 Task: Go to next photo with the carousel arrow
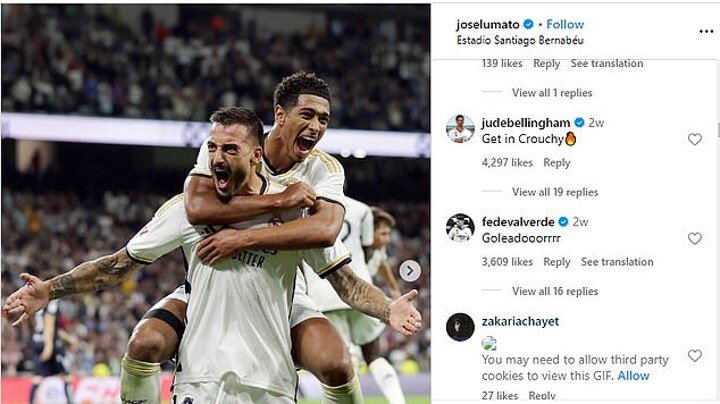pyautogui.click(x=410, y=271)
